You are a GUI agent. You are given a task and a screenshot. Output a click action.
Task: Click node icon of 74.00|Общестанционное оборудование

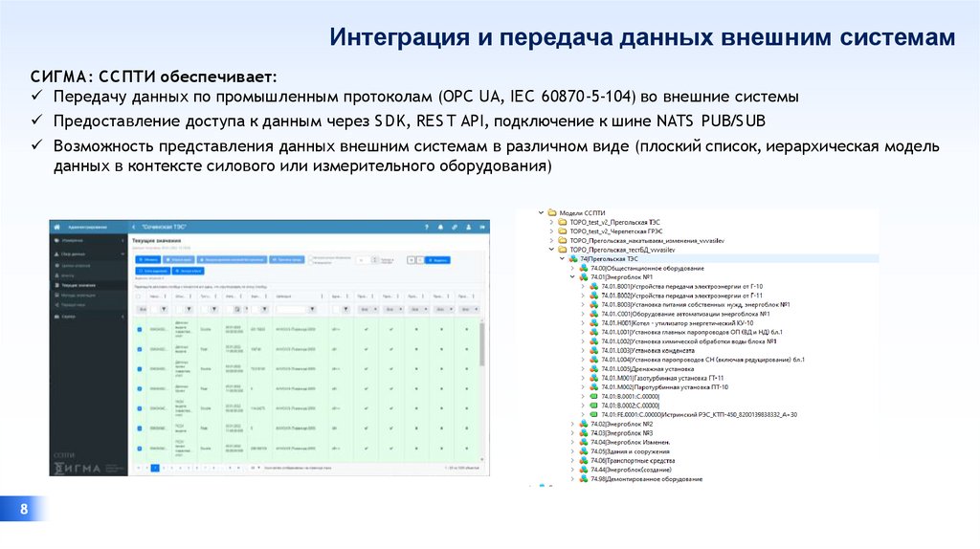tap(584, 268)
